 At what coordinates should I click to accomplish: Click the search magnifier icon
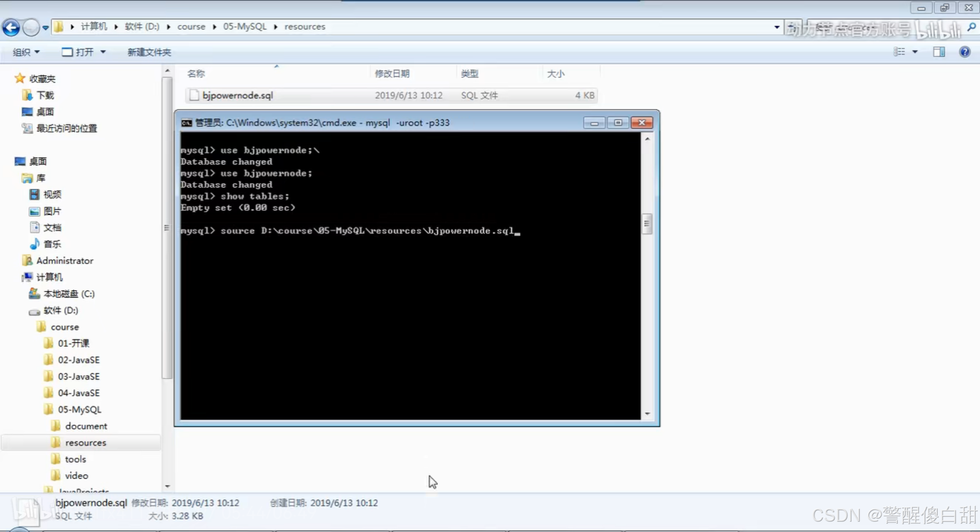(972, 27)
